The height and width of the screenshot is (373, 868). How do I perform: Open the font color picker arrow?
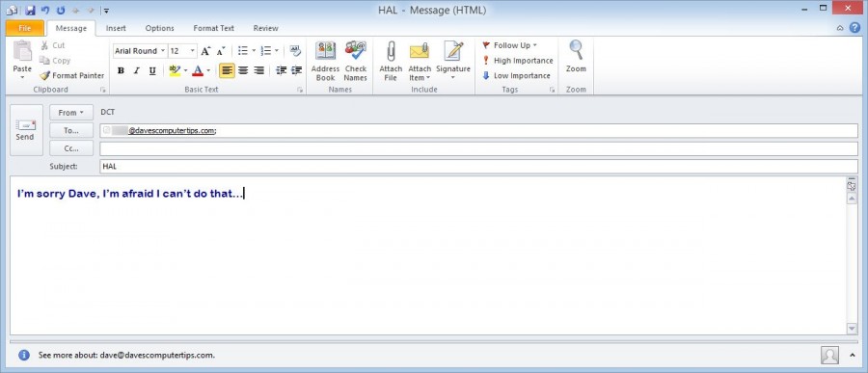pos(208,70)
